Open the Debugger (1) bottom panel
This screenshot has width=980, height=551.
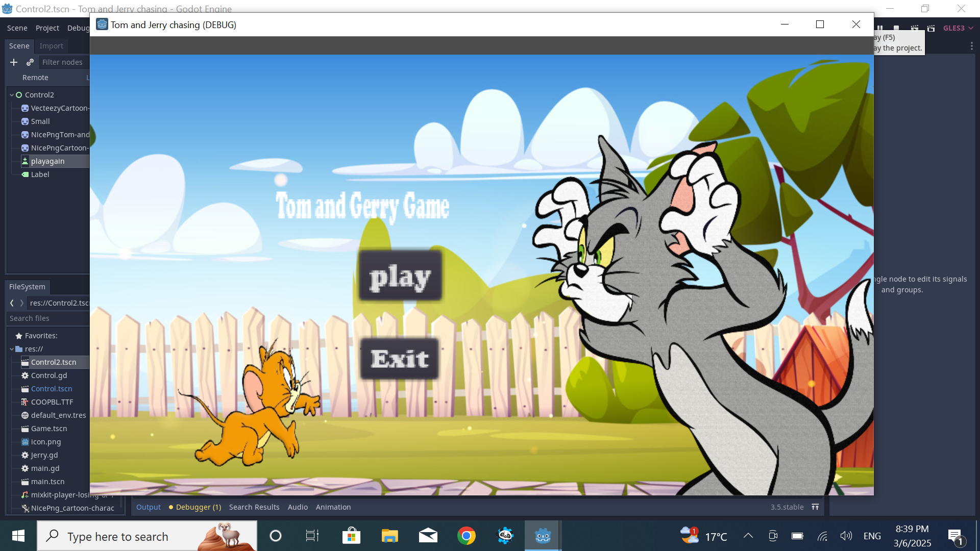point(195,507)
